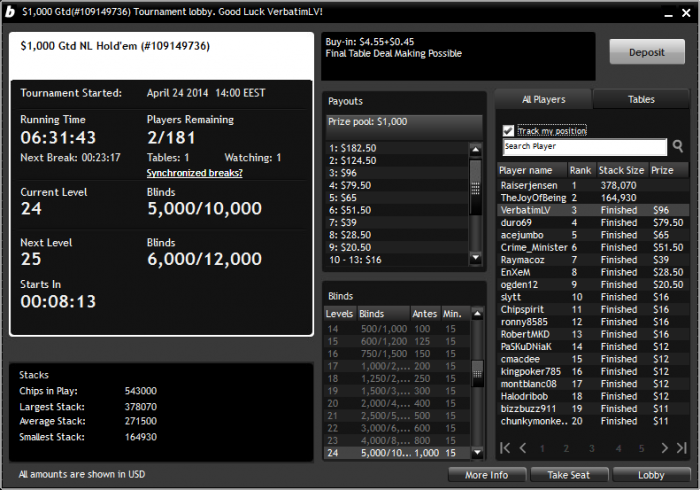Uncheck Track my position checkbox

[x=508, y=131]
